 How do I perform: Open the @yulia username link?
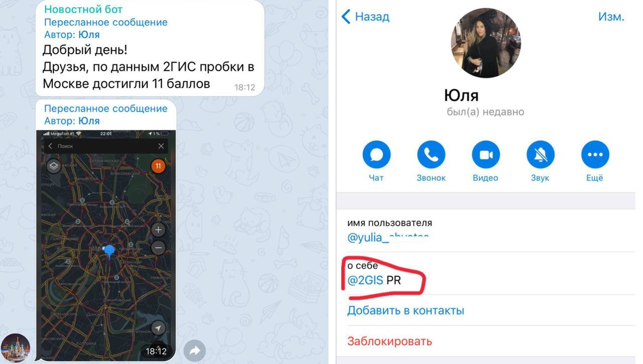pos(388,237)
